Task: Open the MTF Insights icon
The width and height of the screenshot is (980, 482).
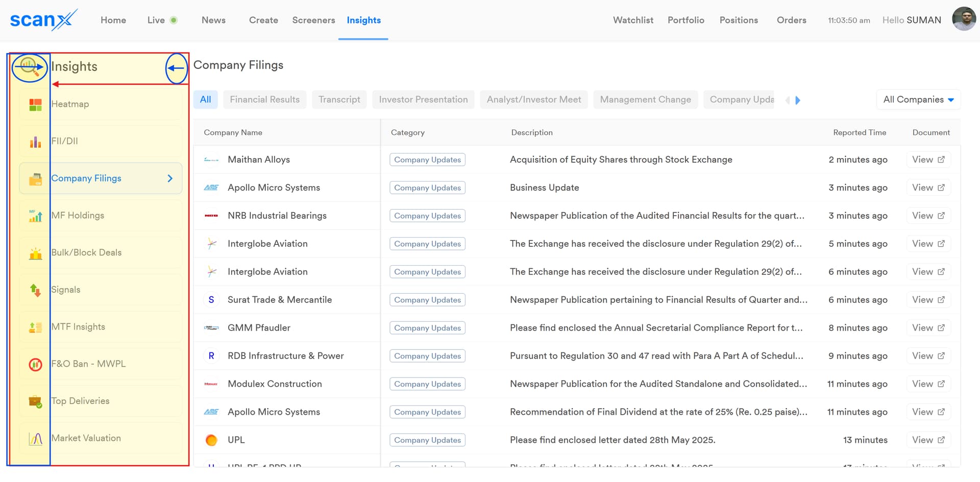Action: [35, 327]
